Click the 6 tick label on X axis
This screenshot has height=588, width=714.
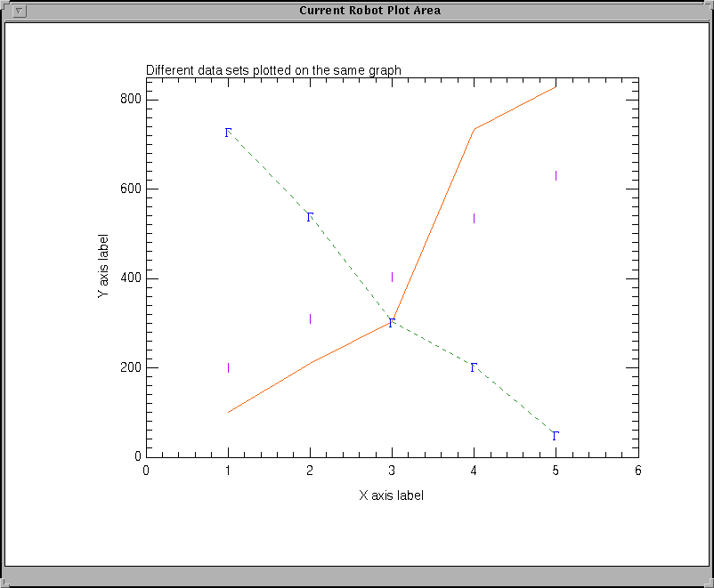(x=637, y=471)
